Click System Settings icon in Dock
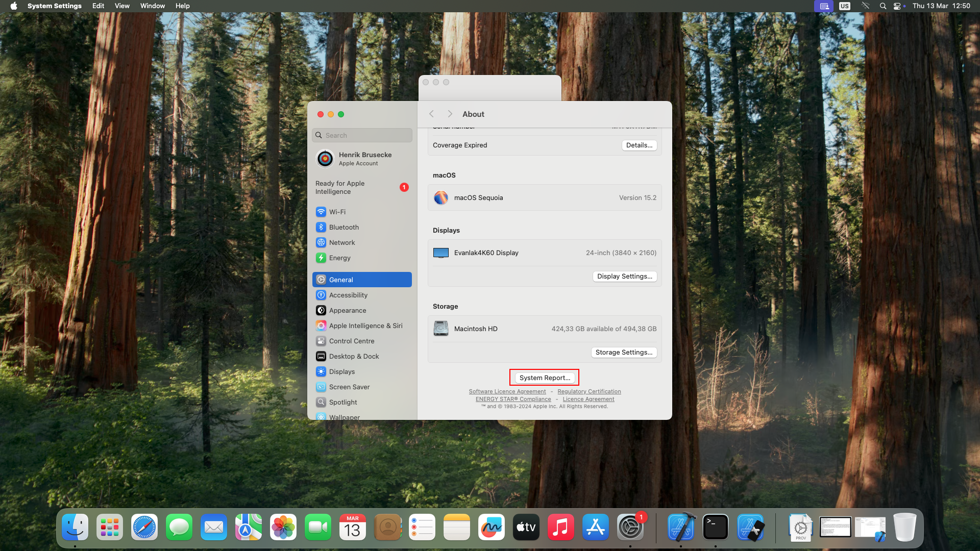980x551 pixels. (630, 527)
